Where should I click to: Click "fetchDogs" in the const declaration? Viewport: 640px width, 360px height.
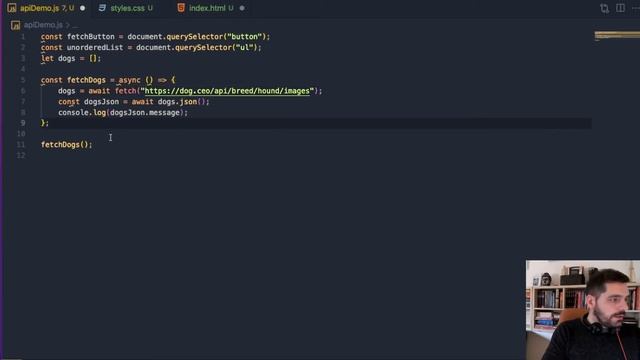coord(86,80)
